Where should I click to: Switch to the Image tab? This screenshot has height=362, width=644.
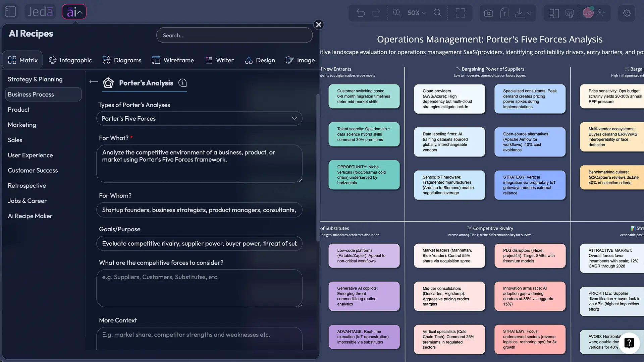click(300, 60)
